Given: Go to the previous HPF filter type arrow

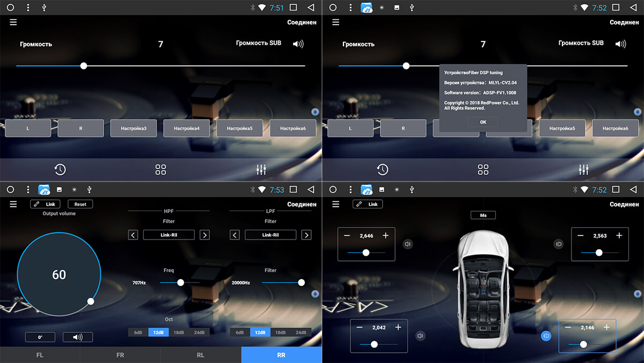Looking at the screenshot, I should pyautogui.click(x=133, y=235).
